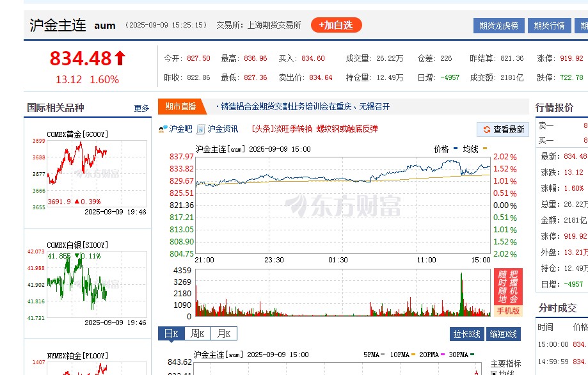The height and width of the screenshot is (375, 588).
Task: Open 期货行情 page
Action: (550, 26)
